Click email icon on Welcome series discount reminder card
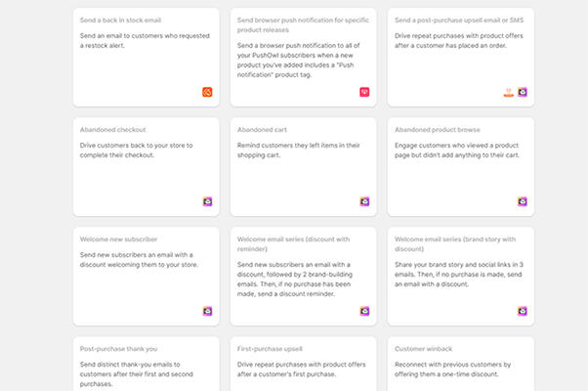Viewport: 588px width, 391px height. pyautogui.click(x=364, y=311)
